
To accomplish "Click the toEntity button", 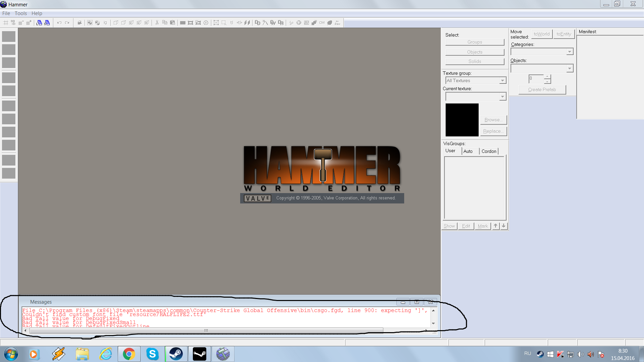I will 564,34.
